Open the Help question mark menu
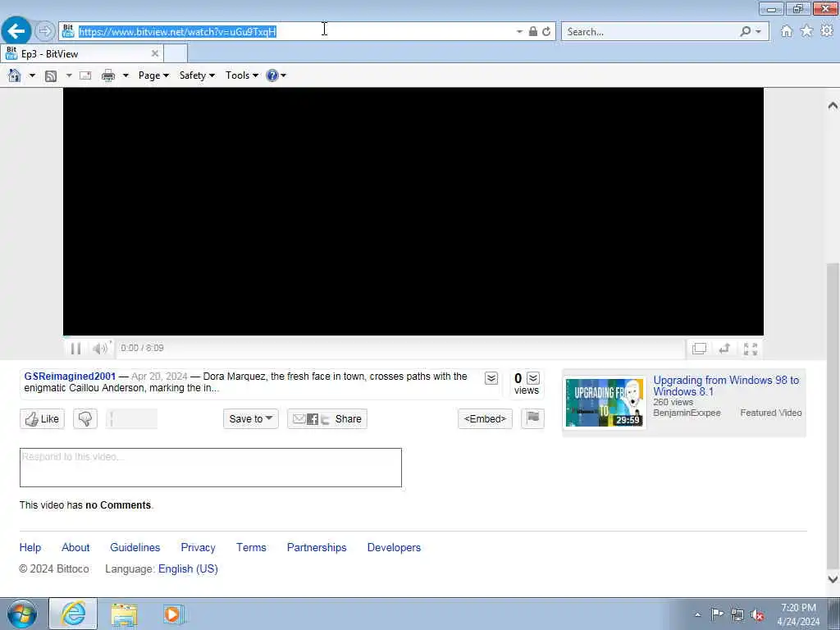The width and height of the screenshot is (840, 630). (x=276, y=75)
